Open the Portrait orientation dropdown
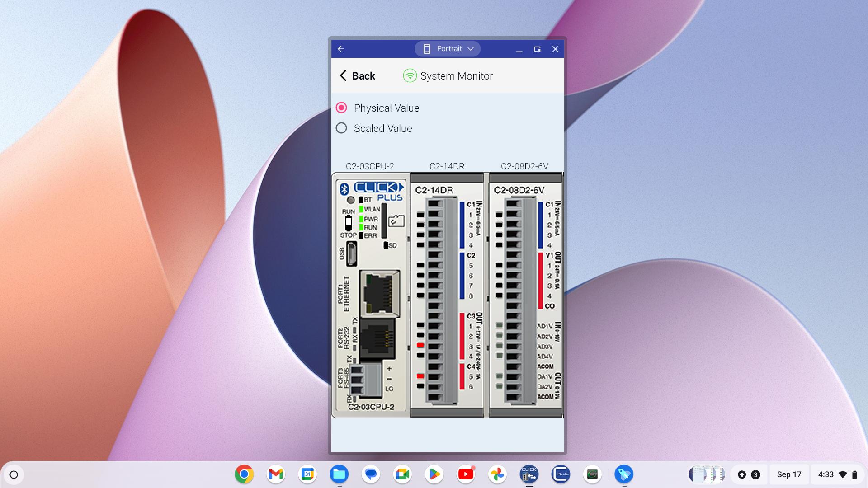The image size is (868, 488). [x=448, y=49]
